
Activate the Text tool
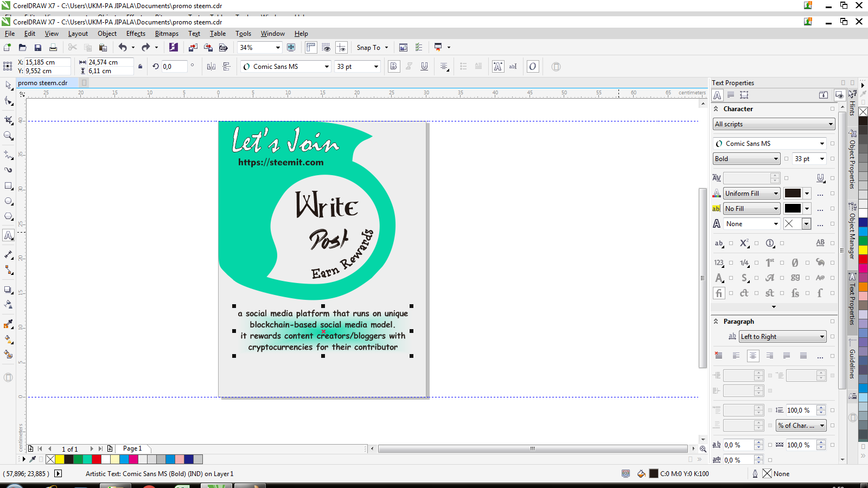tap(8, 236)
